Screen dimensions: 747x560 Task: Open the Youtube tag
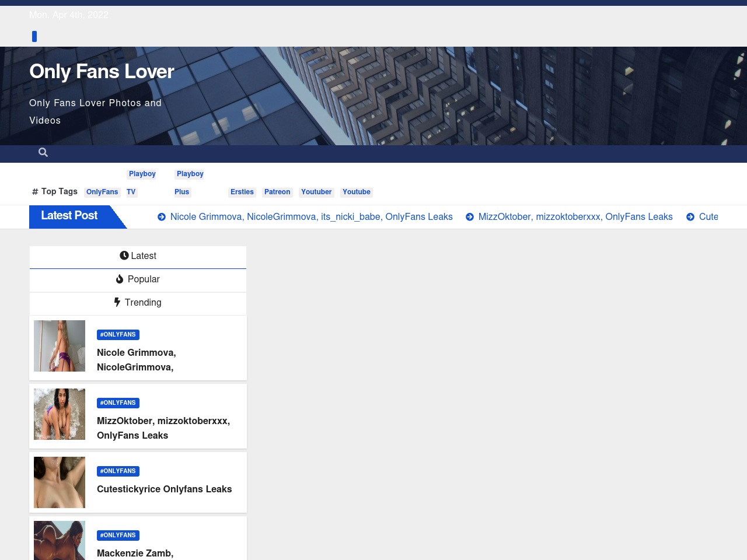tap(357, 192)
